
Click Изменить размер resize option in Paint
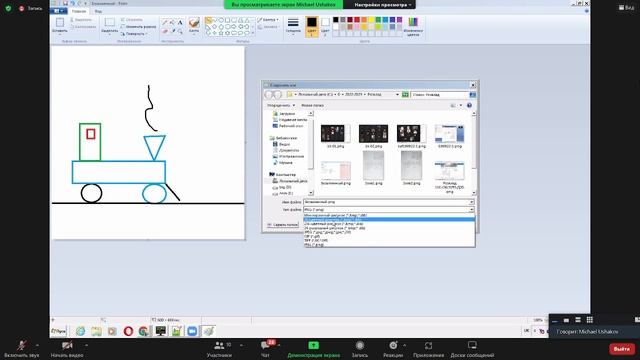click(x=138, y=27)
